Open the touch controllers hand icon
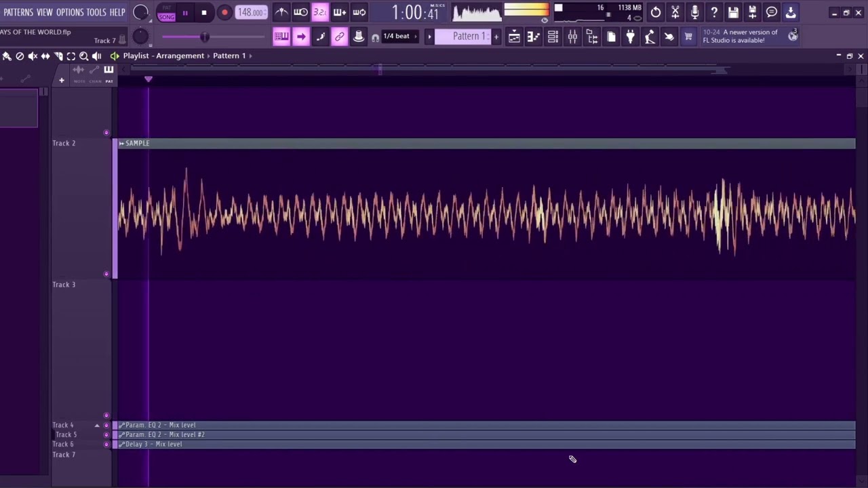Image resolution: width=868 pixels, height=488 pixels. [x=669, y=37]
